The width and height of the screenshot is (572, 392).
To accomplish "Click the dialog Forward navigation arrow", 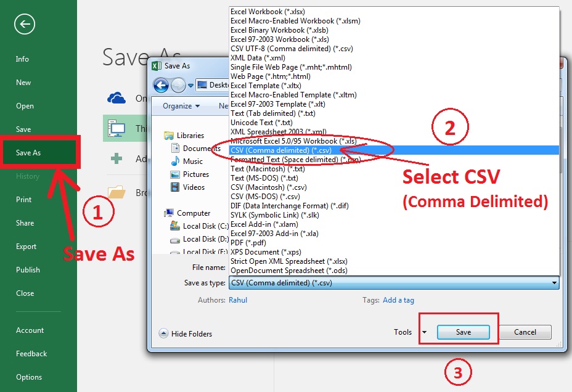I will (x=178, y=85).
